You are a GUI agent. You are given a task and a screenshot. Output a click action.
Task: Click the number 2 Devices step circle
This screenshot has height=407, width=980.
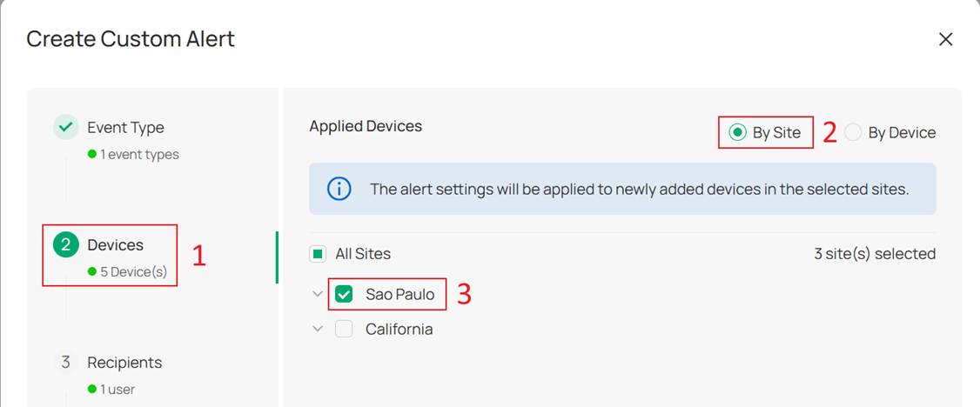[x=65, y=244]
